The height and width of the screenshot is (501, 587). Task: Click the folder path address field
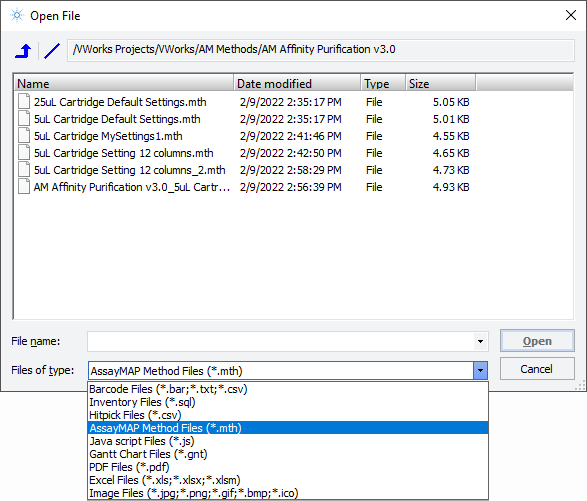coord(321,50)
